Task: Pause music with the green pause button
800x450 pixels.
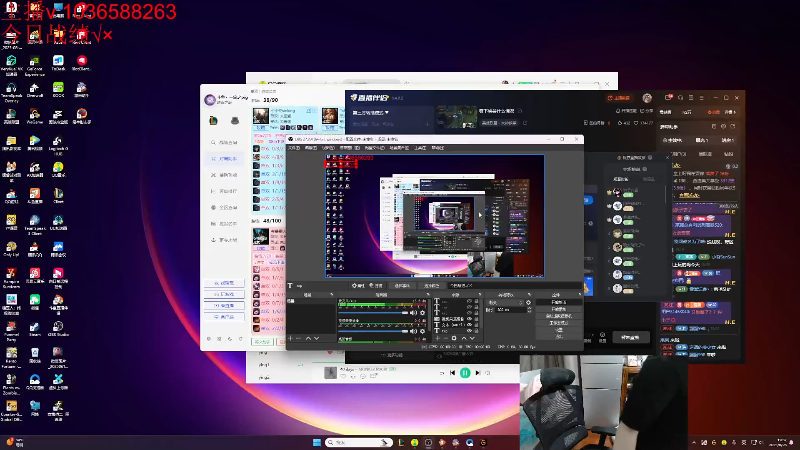Action: click(x=465, y=373)
